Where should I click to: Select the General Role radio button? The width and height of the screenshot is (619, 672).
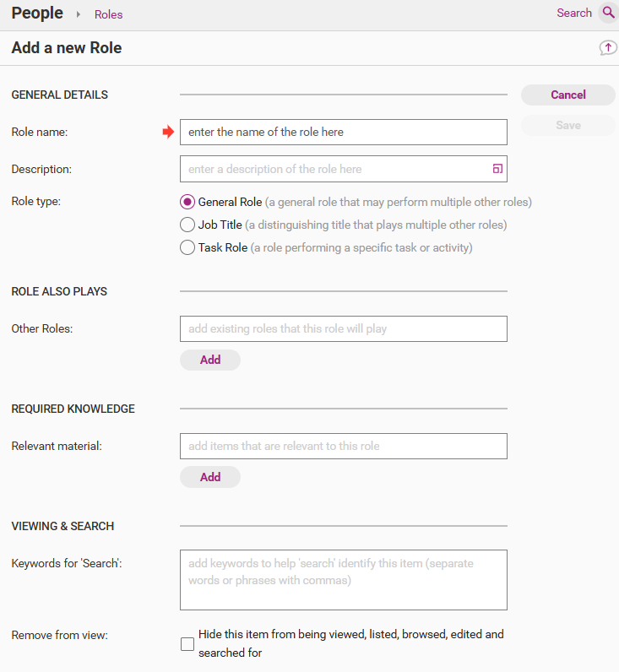click(x=187, y=203)
